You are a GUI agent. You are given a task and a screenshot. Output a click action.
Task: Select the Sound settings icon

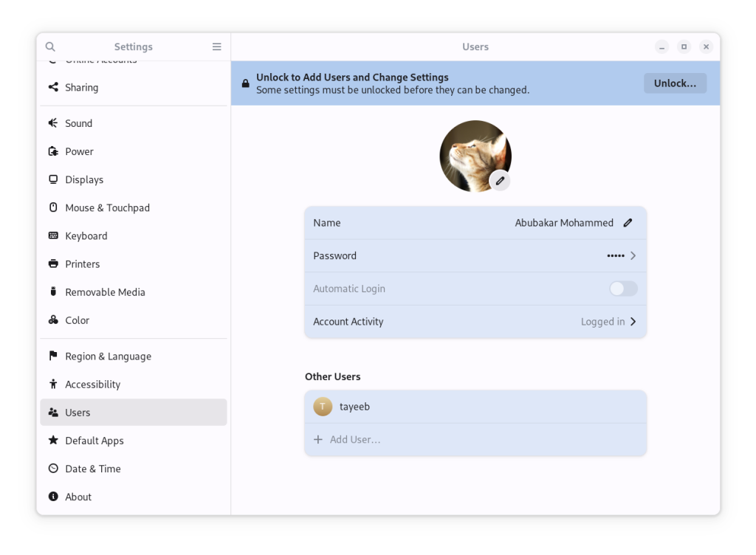click(52, 123)
